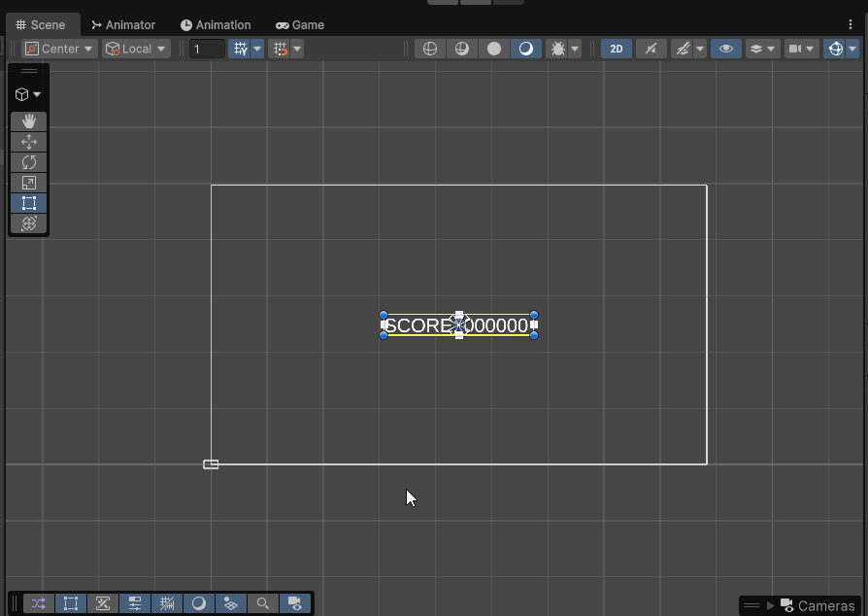Open the debug draw mode dropdown arrow
Image resolution: width=868 pixels, height=616 pixels.
click(575, 49)
